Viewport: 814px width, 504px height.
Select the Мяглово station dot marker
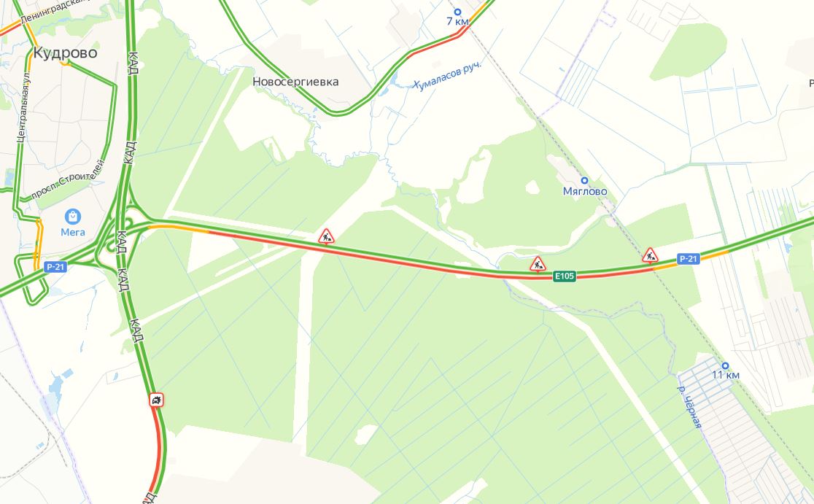tap(584, 181)
